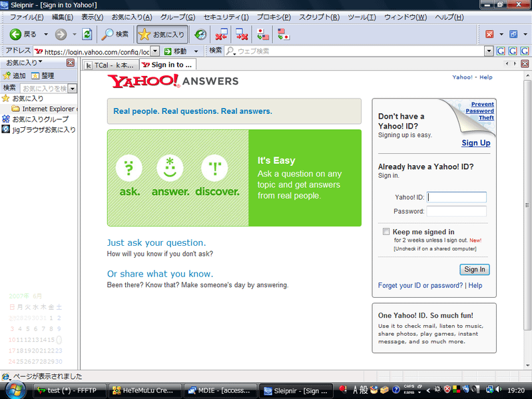Click Just ask your question link
Screen dimensions: 532x399
tap(156, 242)
